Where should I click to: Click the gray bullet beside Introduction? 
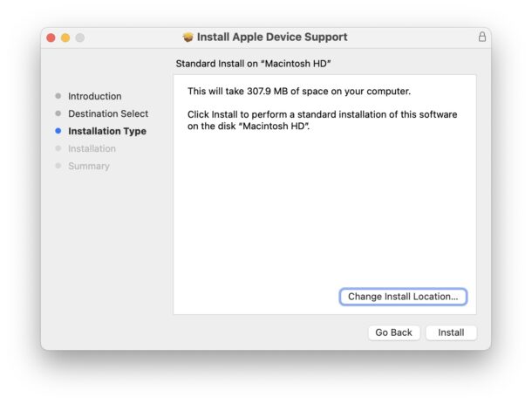(58, 96)
